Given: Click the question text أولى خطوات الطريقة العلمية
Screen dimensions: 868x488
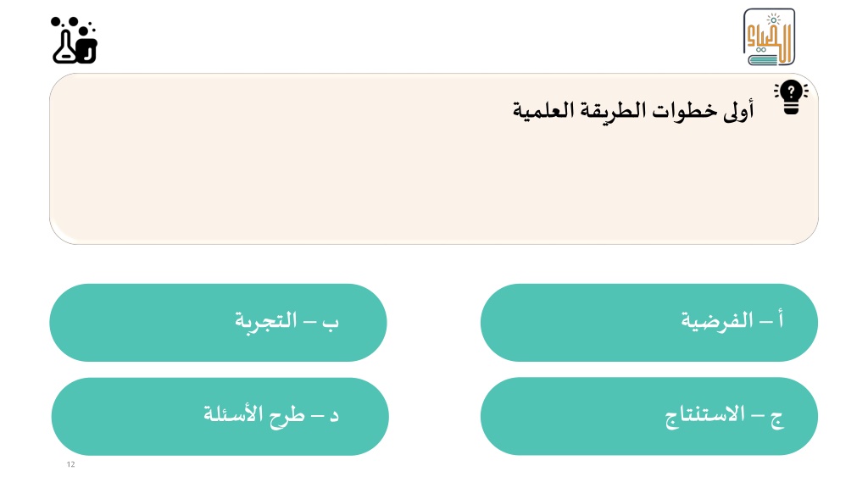Looking at the screenshot, I should tap(632, 110).
